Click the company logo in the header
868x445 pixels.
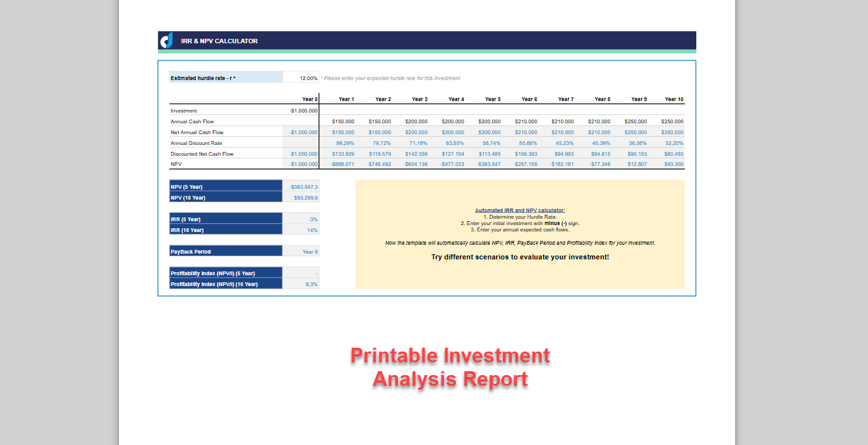pos(166,40)
